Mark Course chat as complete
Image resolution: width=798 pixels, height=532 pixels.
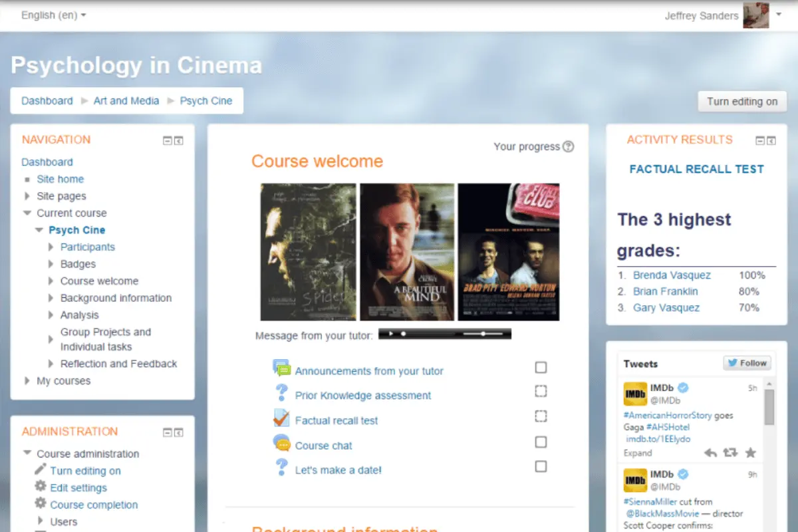coord(541,442)
